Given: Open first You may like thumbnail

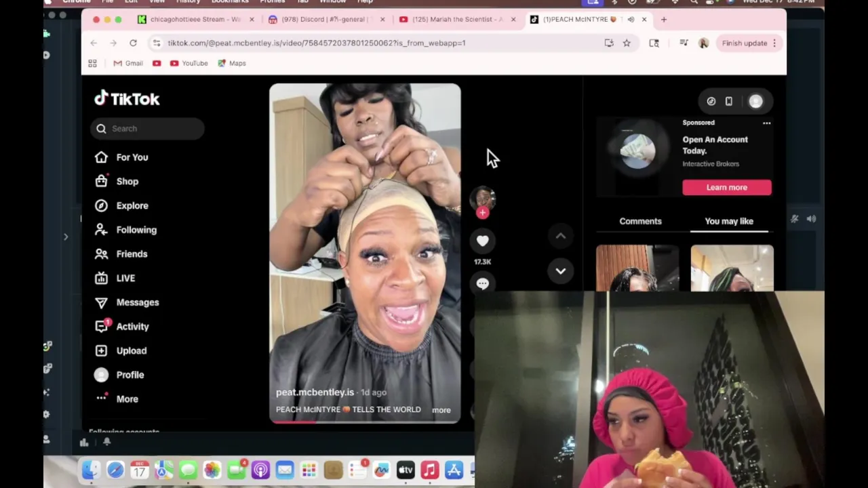Looking at the screenshot, I should pyautogui.click(x=637, y=268).
